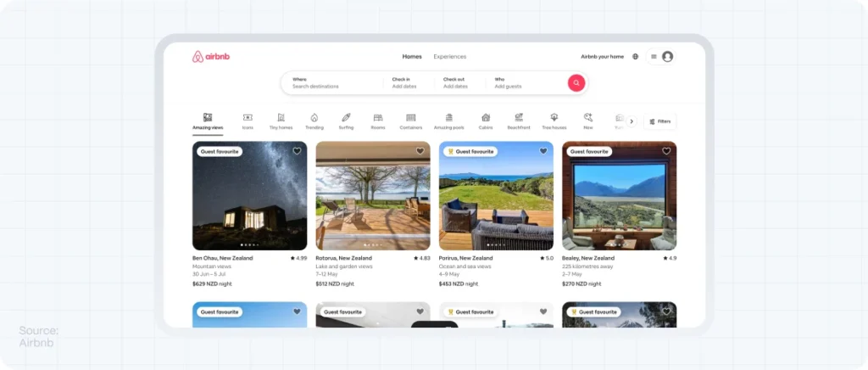Click Guest favourite badge on Bealey
The height and width of the screenshot is (370, 868).
coord(589,151)
